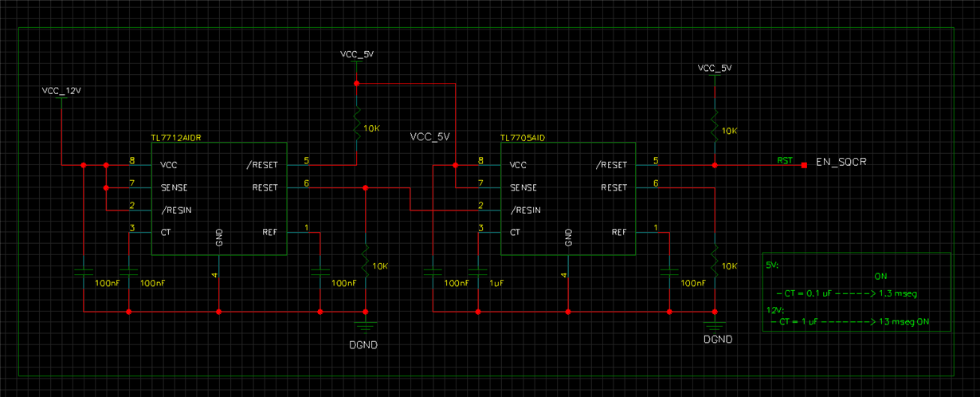Click the green RST net label
The image size is (980, 397).
[785, 160]
